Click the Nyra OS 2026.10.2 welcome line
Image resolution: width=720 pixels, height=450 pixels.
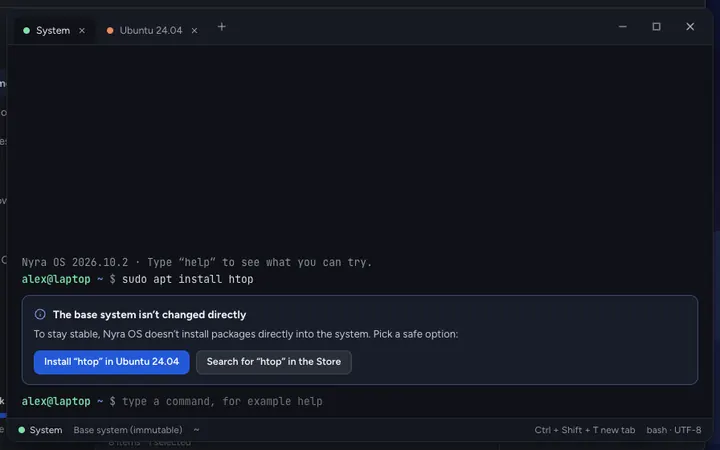(197, 262)
